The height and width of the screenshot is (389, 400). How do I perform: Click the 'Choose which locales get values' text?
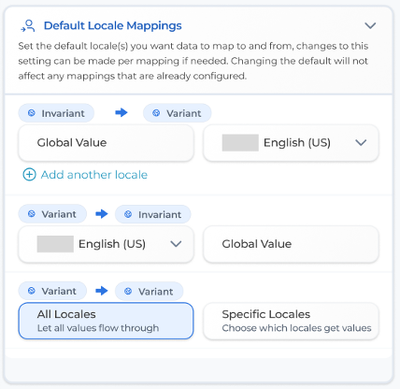point(297,328)
